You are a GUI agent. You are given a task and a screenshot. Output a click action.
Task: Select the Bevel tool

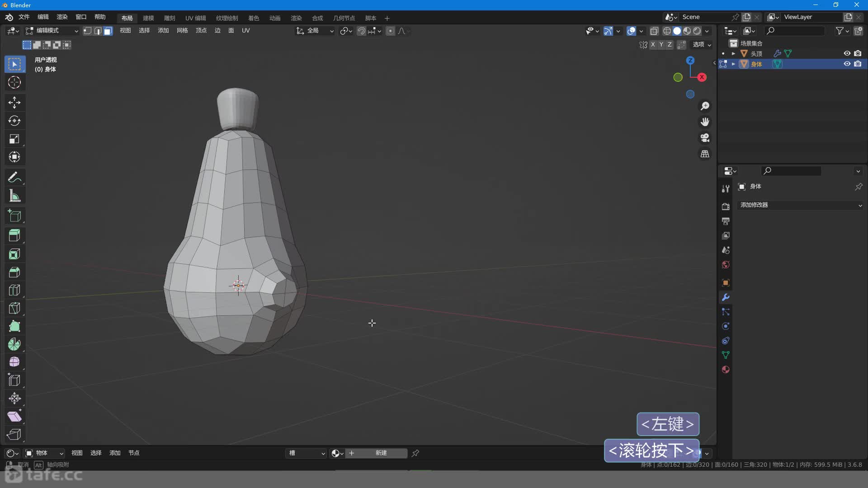(14, 272)
